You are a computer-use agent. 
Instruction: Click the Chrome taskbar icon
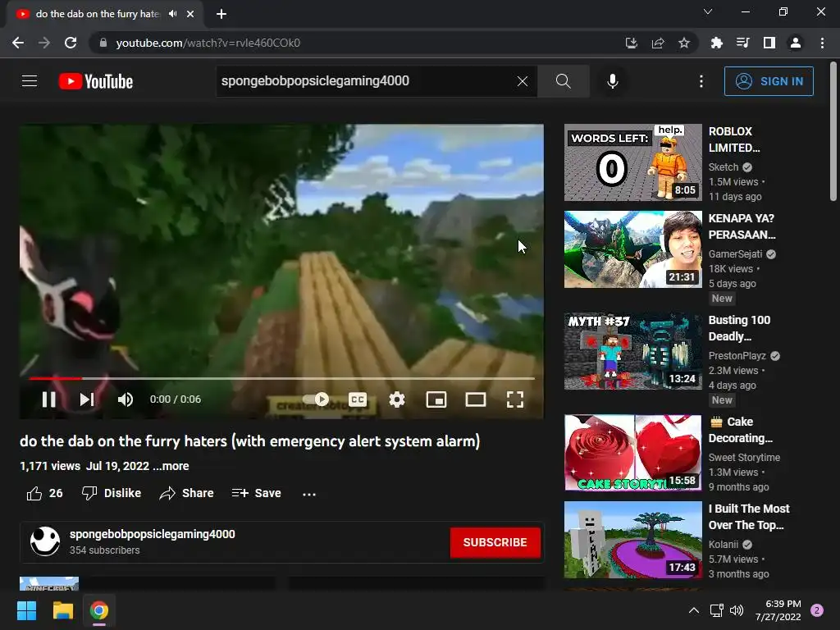[99, 610]
